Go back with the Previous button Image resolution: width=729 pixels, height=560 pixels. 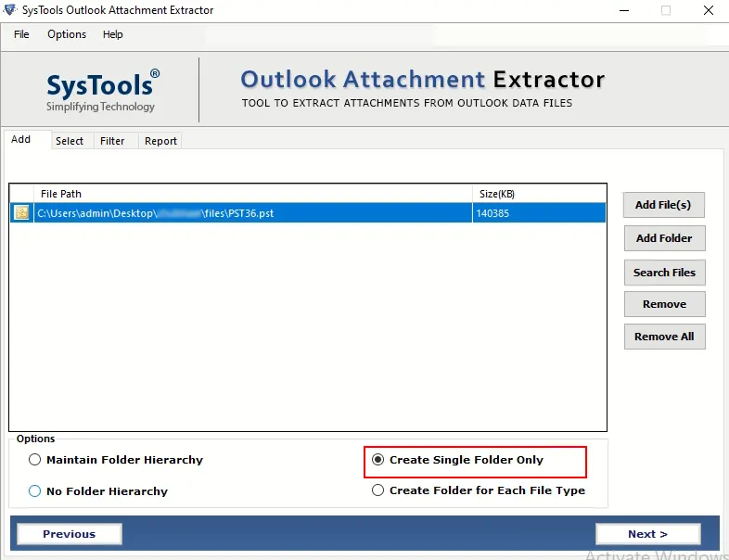[70, 534]
